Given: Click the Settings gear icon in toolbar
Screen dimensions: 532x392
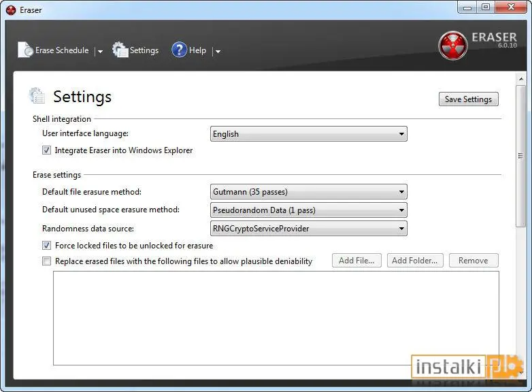Looking at the screenshot, I should (x=120, y=50).
